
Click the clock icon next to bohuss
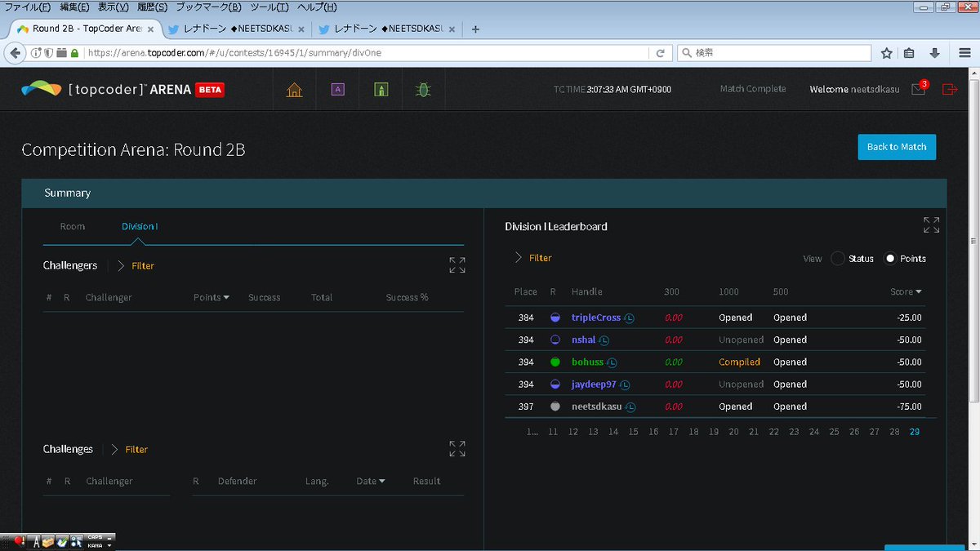pyautogui.click(x=612, y=362)
